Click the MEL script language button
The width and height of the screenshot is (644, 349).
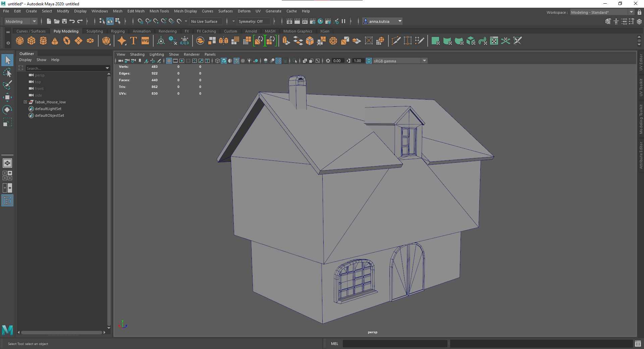(334, 344)
